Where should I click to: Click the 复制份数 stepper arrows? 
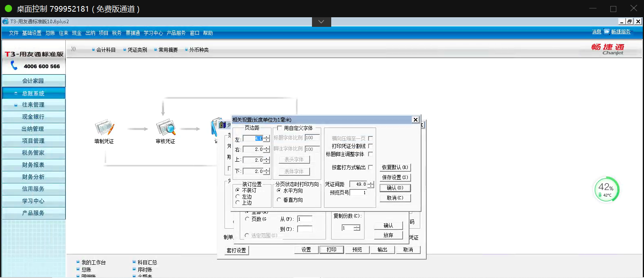357,228
